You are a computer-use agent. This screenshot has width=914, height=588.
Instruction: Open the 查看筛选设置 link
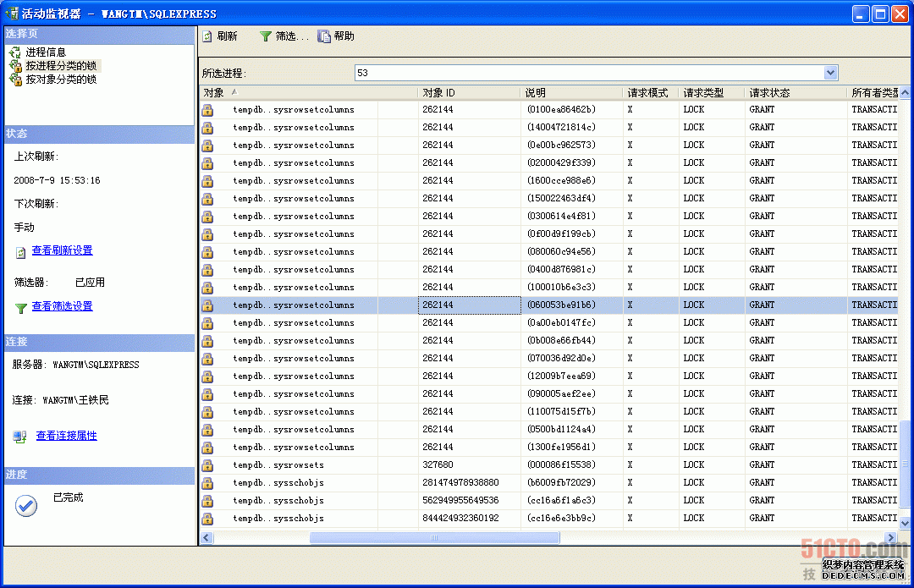tap(62, 306)
